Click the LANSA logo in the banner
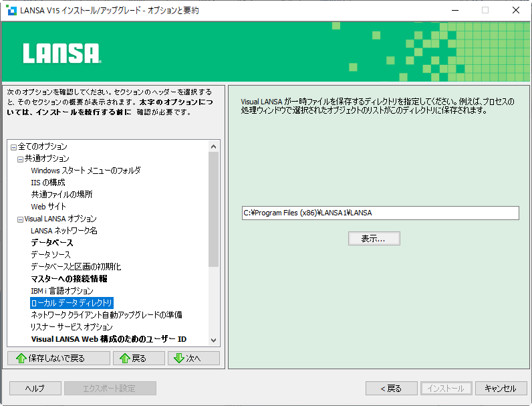This screenshot has height=406, width=532. tap(62, 54)
